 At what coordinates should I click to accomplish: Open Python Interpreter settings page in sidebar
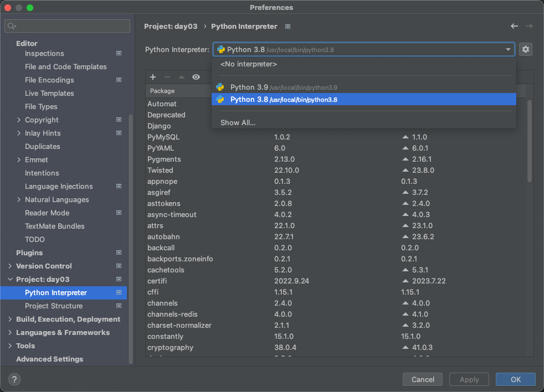(64, 293)
